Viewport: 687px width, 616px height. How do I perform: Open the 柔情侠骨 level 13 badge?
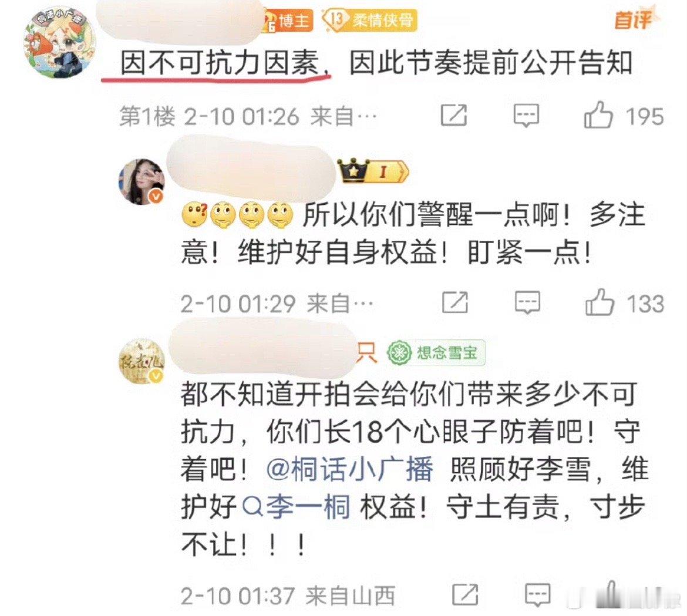tap(370, 20)
